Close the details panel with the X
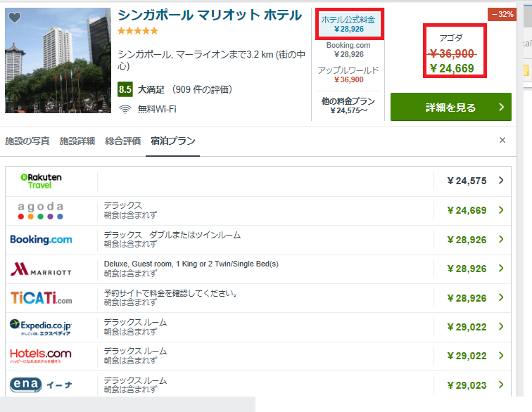532x412 pixels. 502,140
